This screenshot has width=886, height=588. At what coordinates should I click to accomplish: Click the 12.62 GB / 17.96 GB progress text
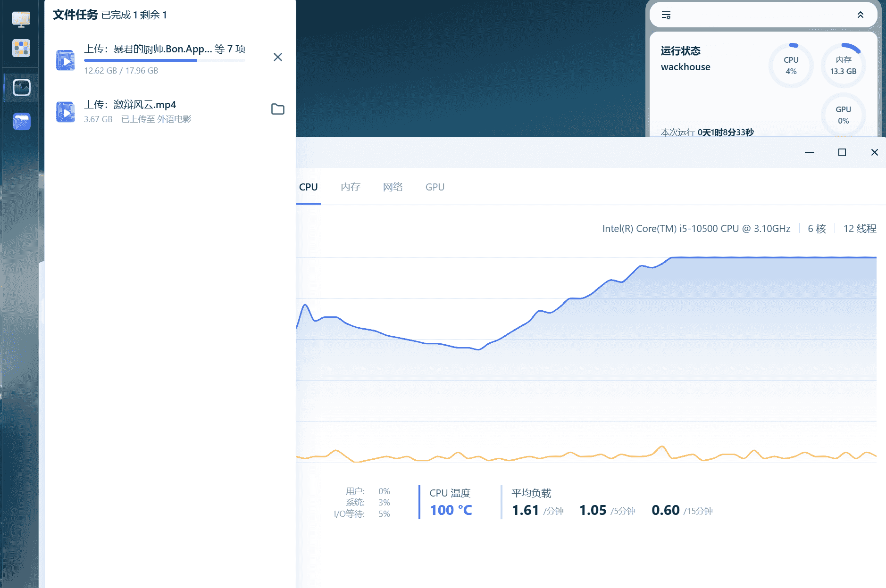coord(121,71)
